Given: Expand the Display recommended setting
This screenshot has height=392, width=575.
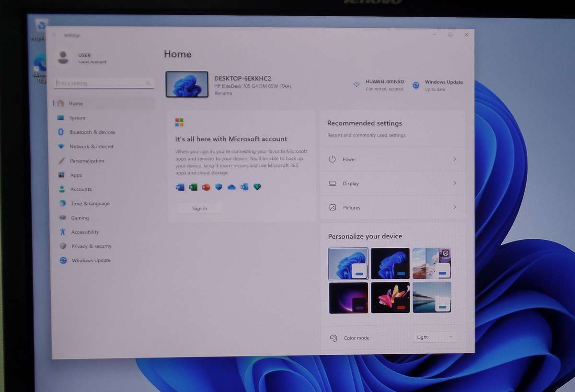Looking at the screenshot, I should click(454, 184).
